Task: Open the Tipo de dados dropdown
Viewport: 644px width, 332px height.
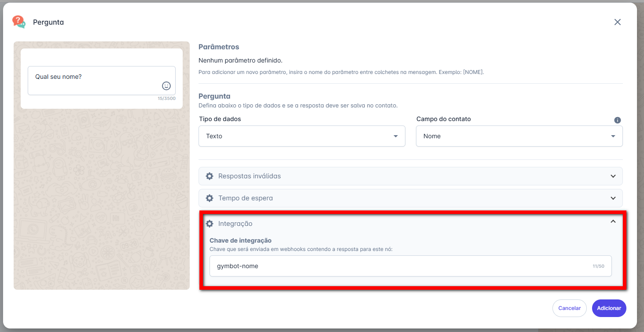Action: [x=302, y=136]
